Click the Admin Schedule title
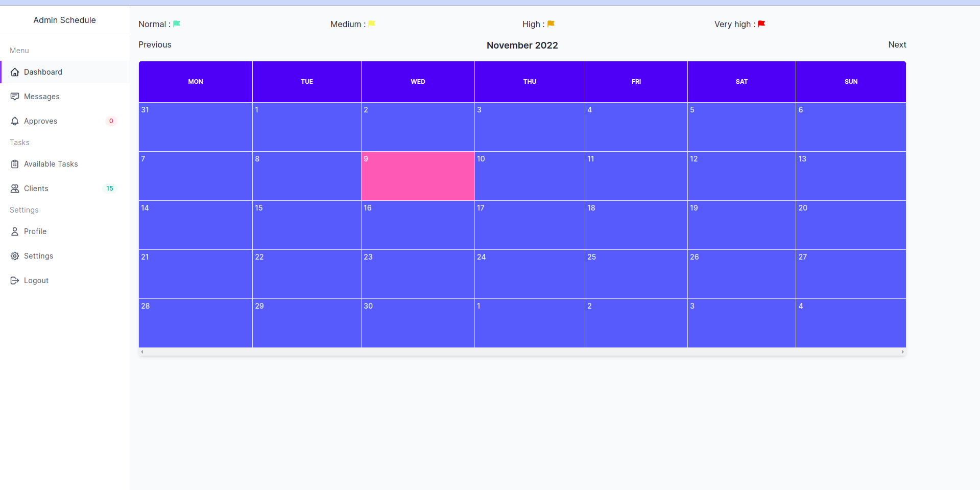The width and height of the screenshot is (980, 490). point(65,20)
